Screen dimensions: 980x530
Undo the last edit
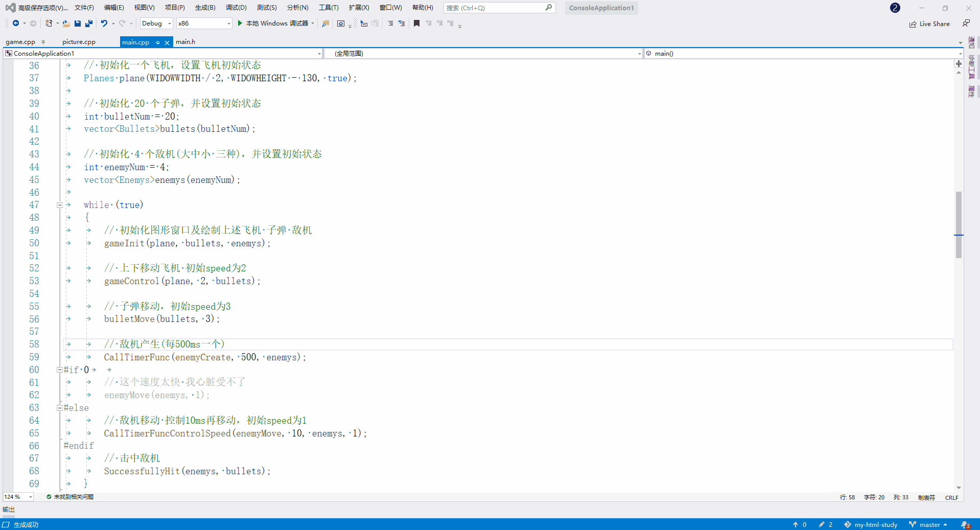click(x=104, y=24)
